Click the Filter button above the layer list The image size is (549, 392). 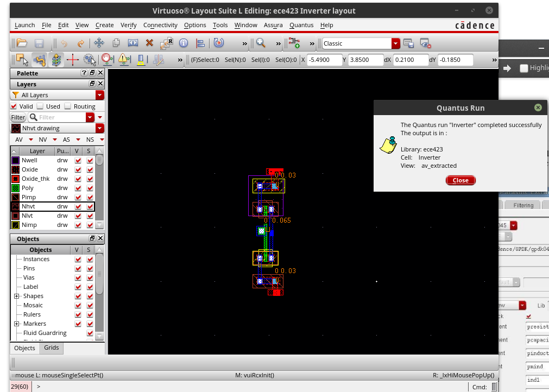[x=18, y=117]
